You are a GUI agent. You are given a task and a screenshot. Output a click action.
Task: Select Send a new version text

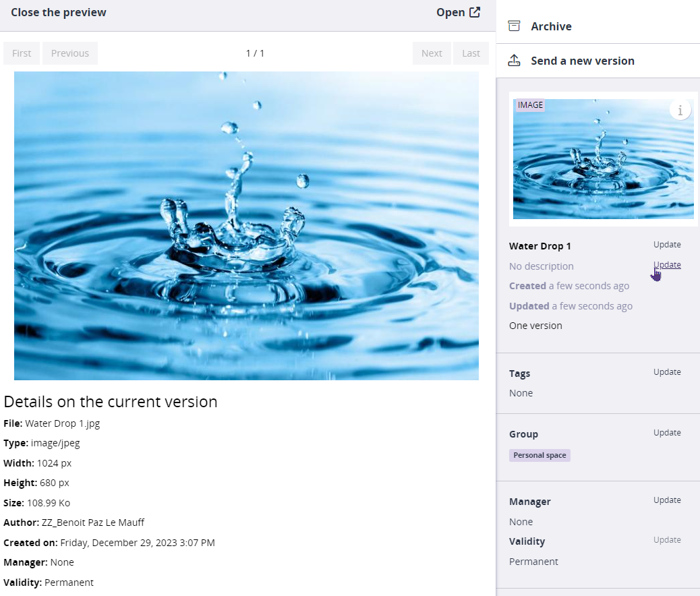583,61
